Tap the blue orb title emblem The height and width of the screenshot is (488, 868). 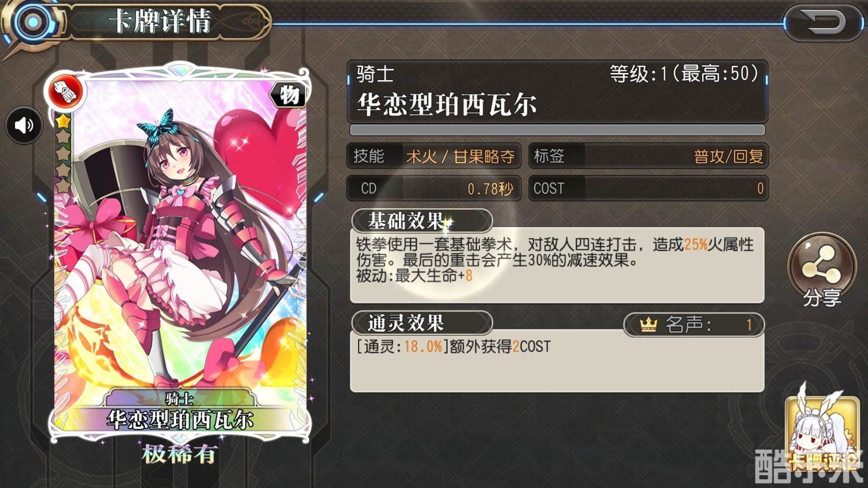(32, 21)
